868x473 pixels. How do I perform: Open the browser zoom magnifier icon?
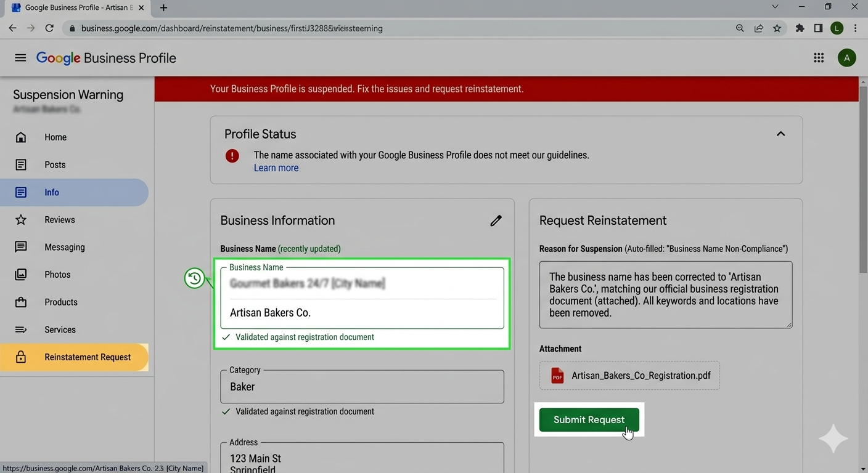pyautogui.click(x=740, y=28)
